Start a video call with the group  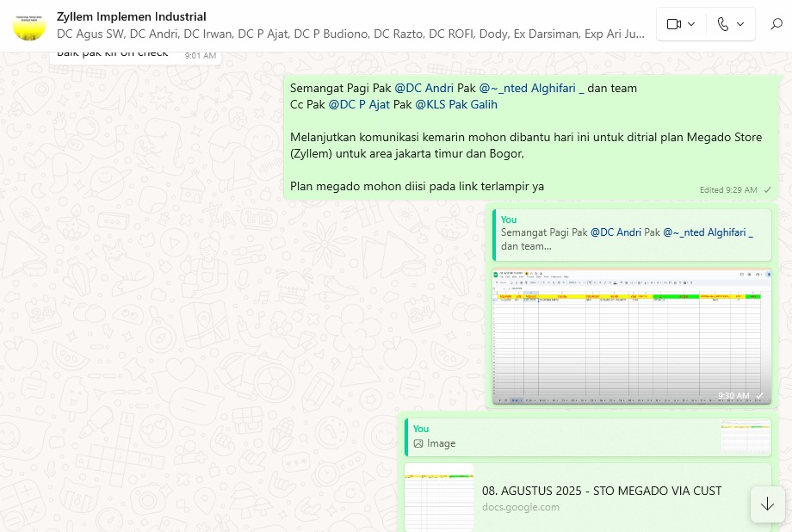tap(674, 24)
